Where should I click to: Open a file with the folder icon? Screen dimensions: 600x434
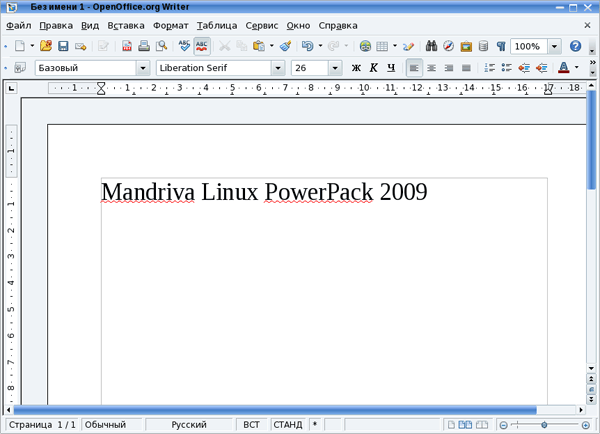point(46,46)
